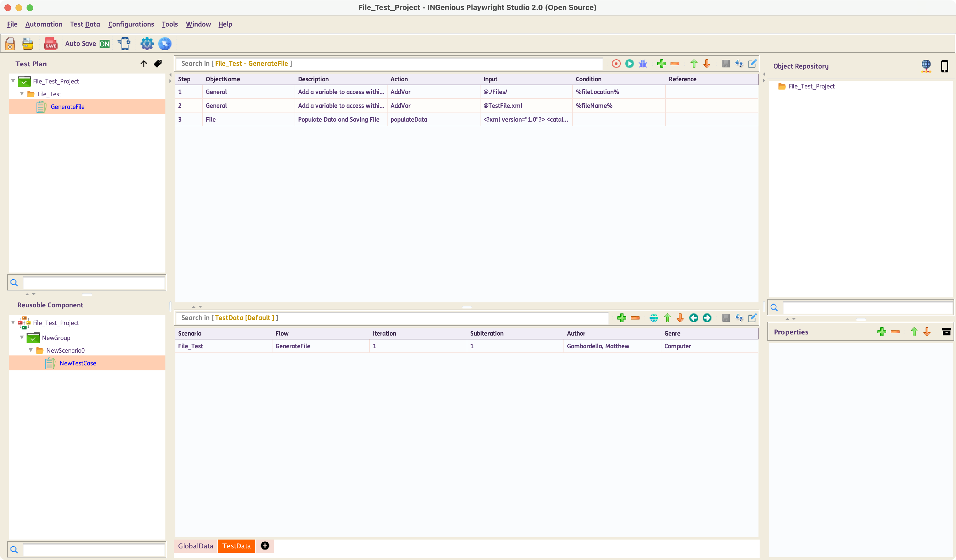Click the Reusable Component search field
Viewport: 956px width, 560px height.
point(94,549)
